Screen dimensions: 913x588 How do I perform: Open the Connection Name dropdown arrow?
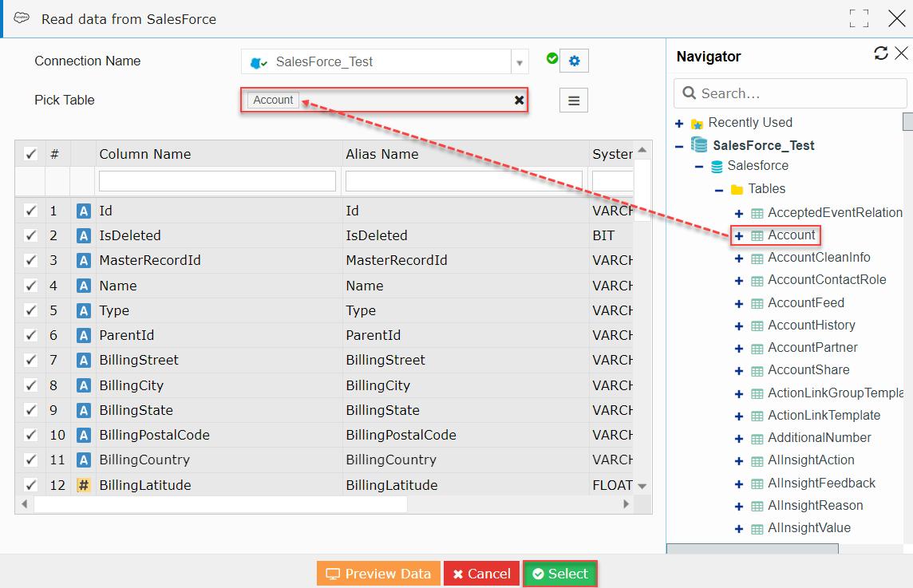(520, 62)
